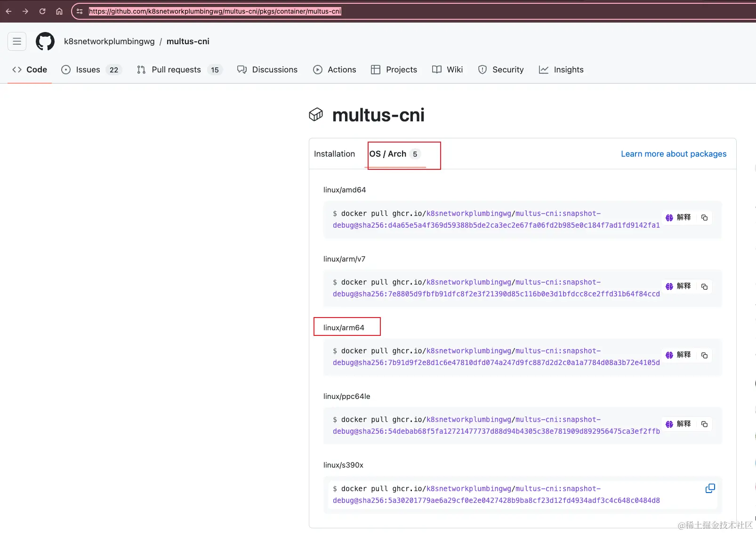Open the sha256:7b91d9f2 digest link

pos(496,363)
